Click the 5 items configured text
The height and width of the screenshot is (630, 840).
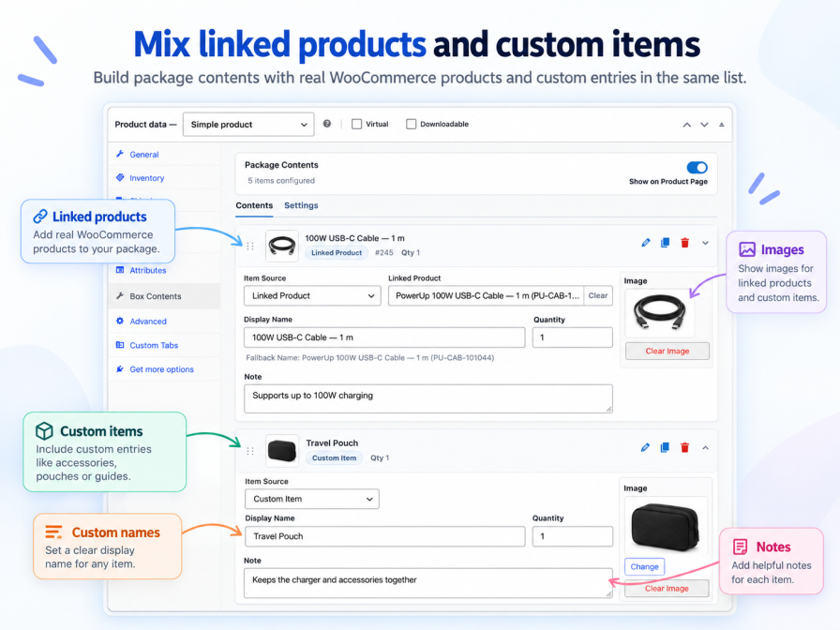click(281, 181)
